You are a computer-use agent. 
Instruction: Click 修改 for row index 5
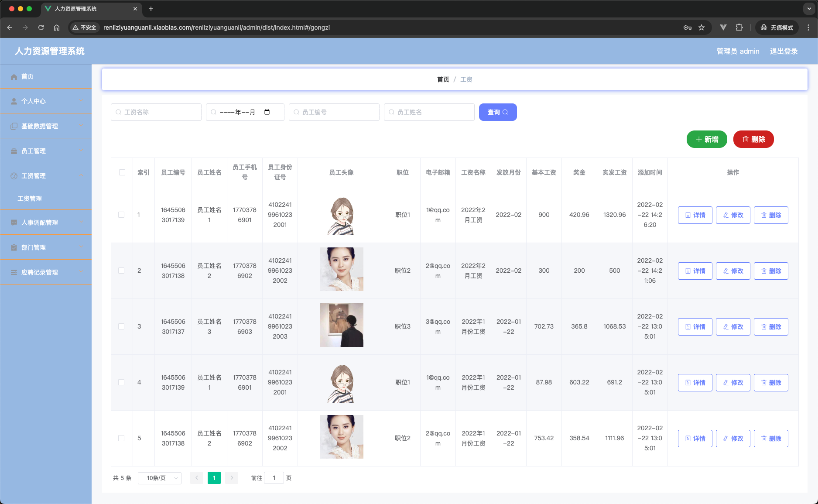[x=733, y=439]
